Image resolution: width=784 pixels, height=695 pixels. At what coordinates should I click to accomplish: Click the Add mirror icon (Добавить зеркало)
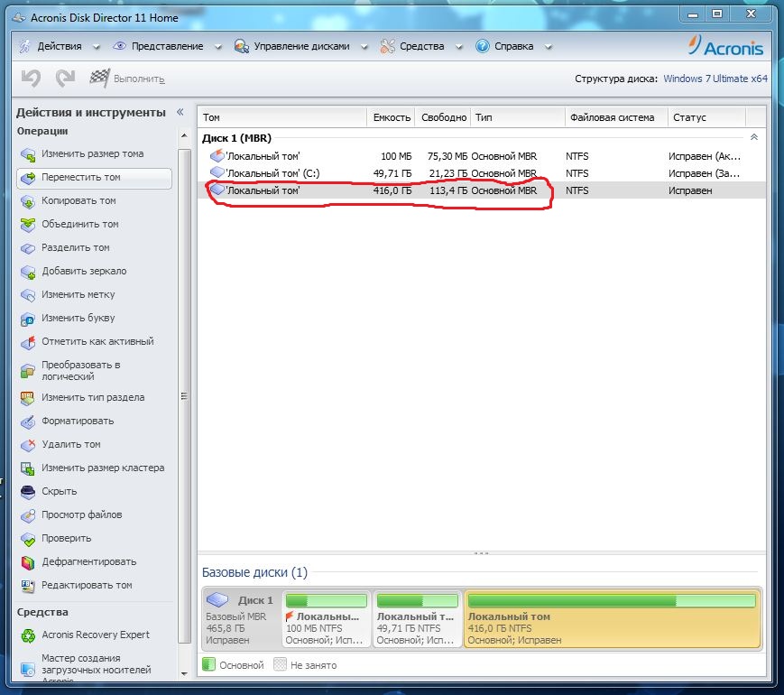click(x=28, y=272)
